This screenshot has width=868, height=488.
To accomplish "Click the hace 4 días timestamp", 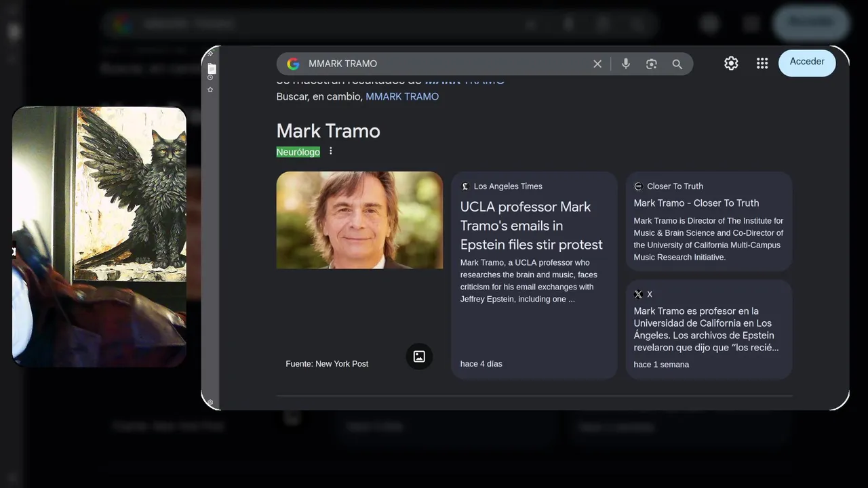I will click(481, 364).
